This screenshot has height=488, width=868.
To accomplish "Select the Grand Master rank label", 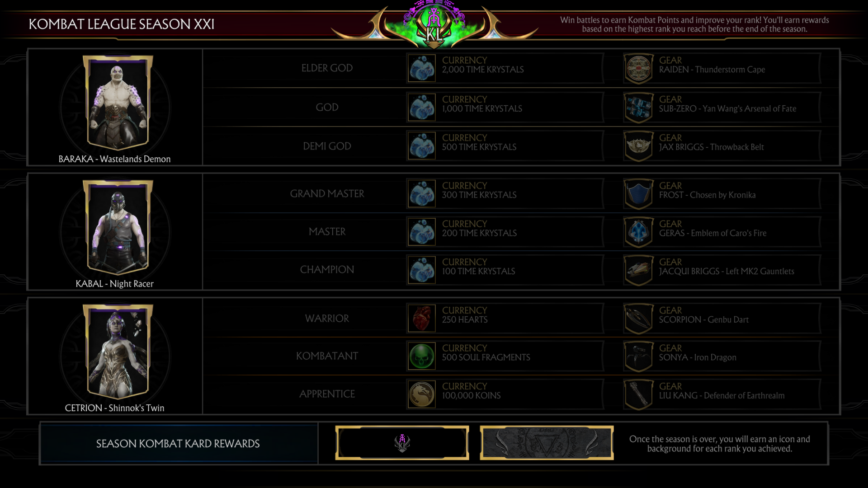I will (327, 194).
